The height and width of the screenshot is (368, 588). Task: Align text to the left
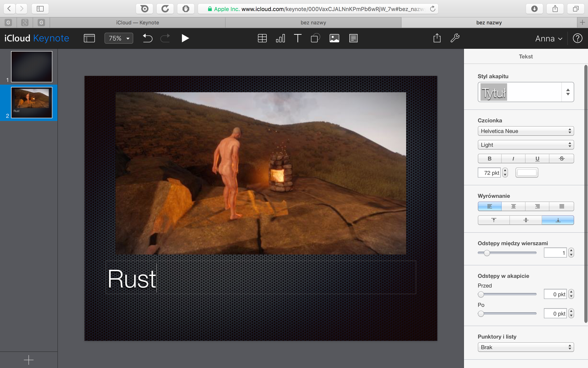click(489, 206)
